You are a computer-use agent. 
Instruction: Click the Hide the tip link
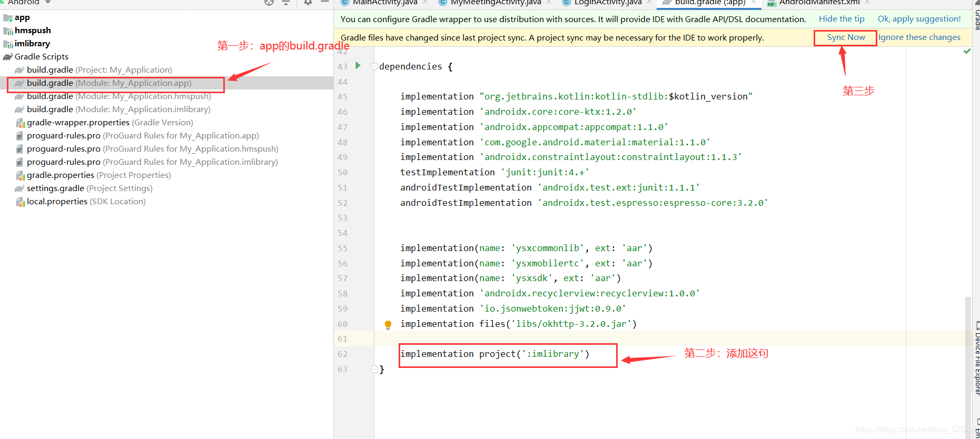coord(842,19)
